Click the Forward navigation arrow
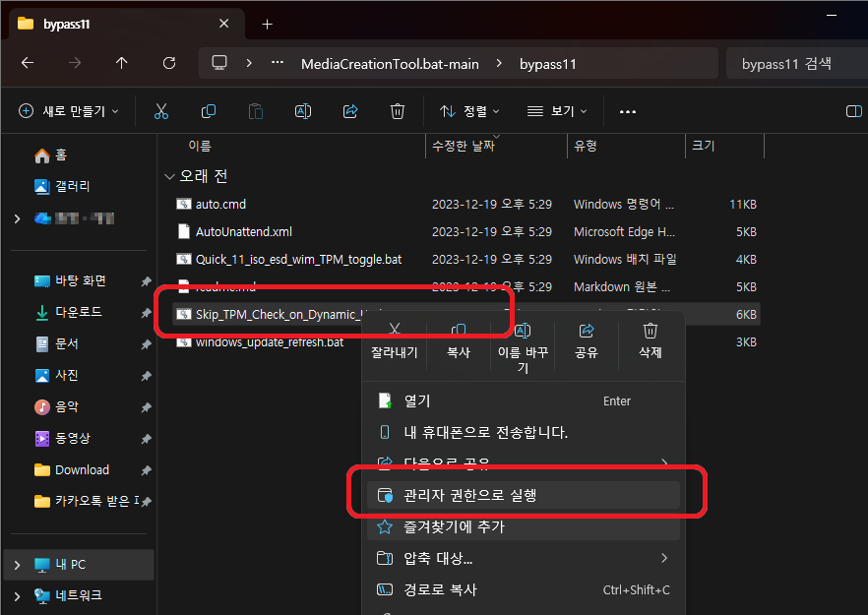 74,63
